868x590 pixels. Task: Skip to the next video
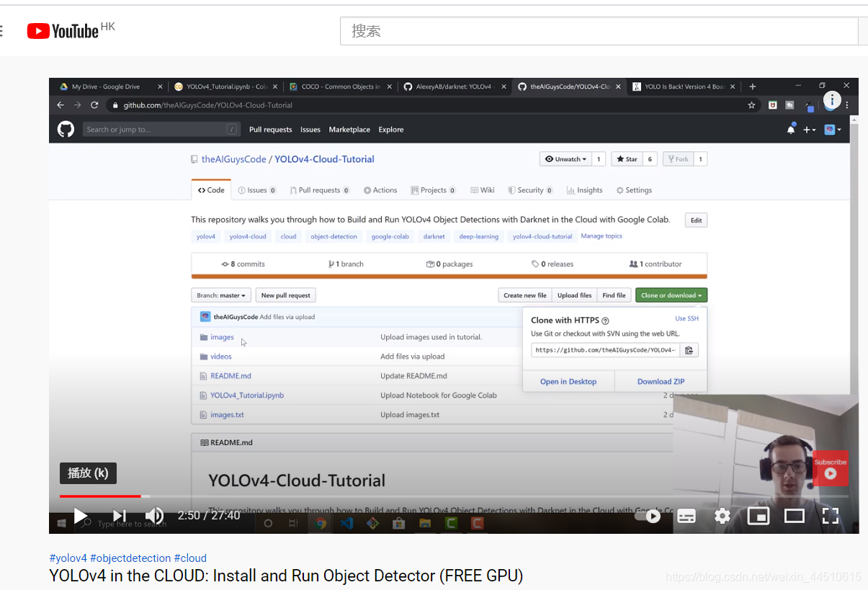click(x=120, y=516)
